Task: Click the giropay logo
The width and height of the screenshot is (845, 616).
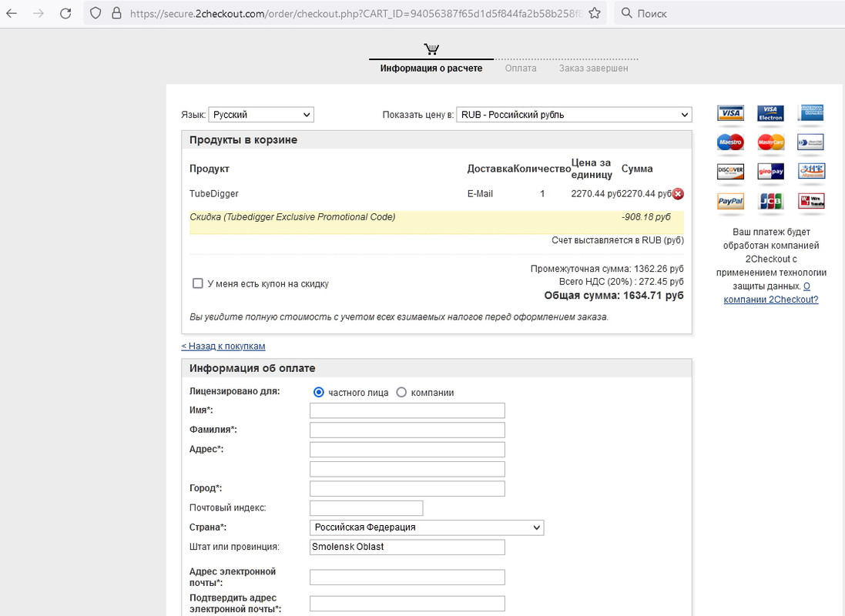Action: click(x=770, y=172)
